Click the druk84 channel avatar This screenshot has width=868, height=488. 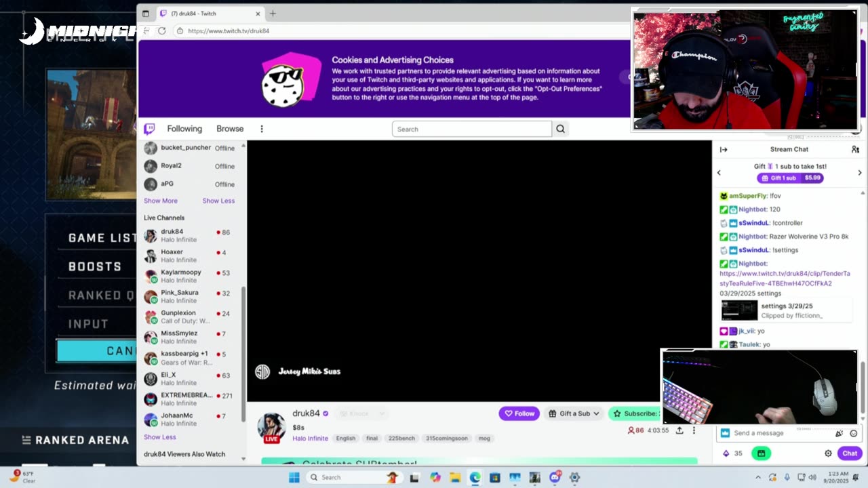(x=271, y=427)
